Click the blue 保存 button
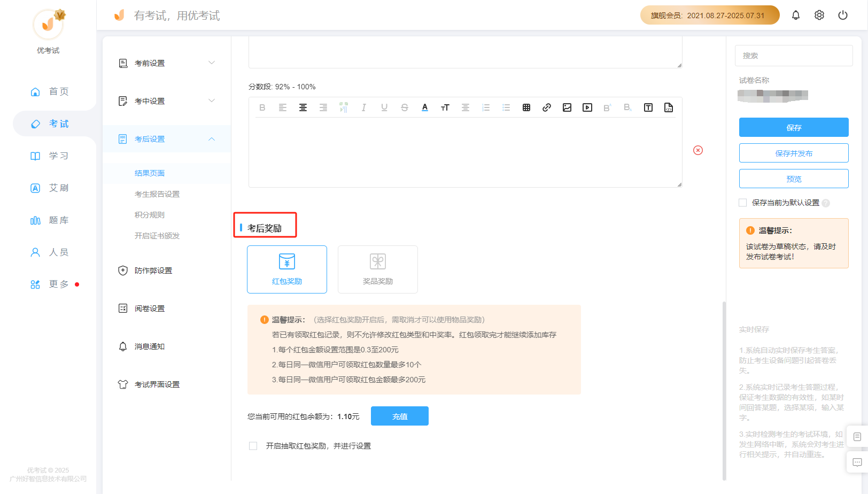The image size is (868, 494). [x=794, y=127]
